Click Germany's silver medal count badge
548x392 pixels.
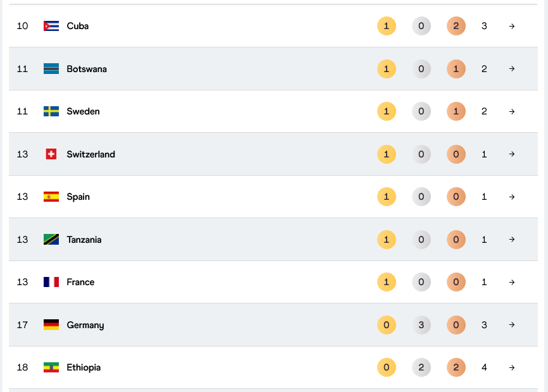coord(421,325)
